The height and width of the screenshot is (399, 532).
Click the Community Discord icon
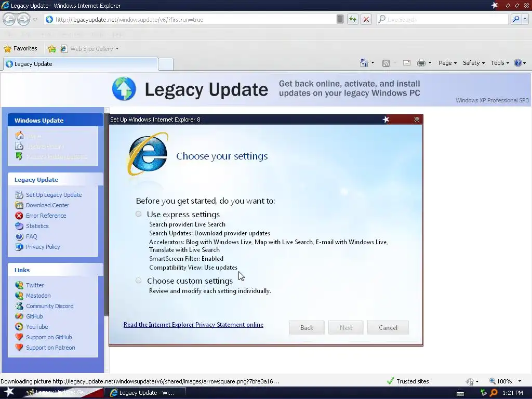19,305
